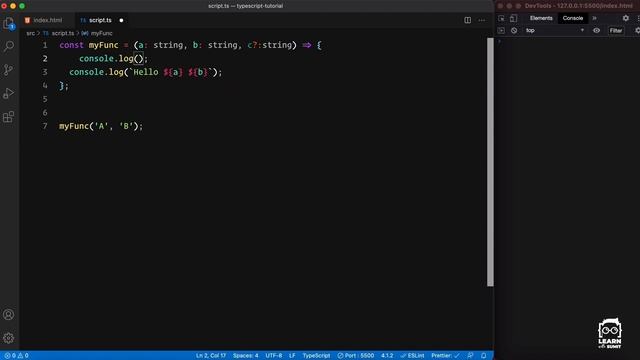Change file encoding UTF-8
This screenshot has width=640, height=360.
pos(274,356)
